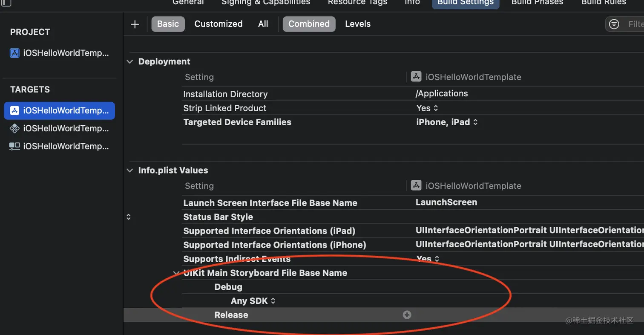The image size is (644, 335).
Task: Open the Supports Indirect Events dropdown
Action: (x=428, y=259)
